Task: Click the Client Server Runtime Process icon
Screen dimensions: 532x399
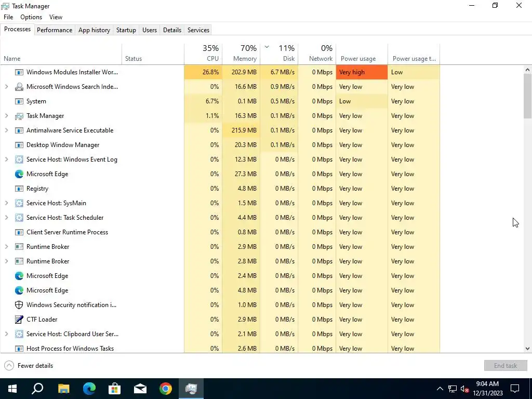Action: point(19,232)
